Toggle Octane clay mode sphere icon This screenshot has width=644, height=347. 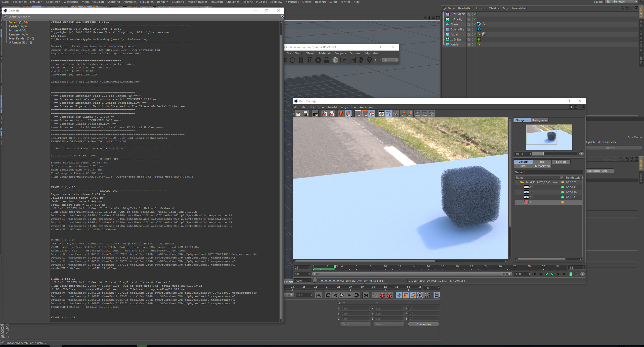(x=335, y=60)
